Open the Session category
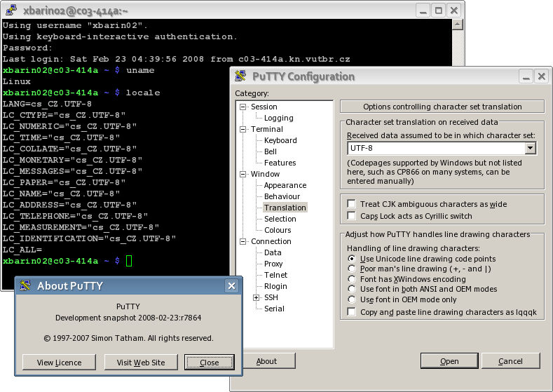Screen dimensions: 553x392 coord(264,107)
